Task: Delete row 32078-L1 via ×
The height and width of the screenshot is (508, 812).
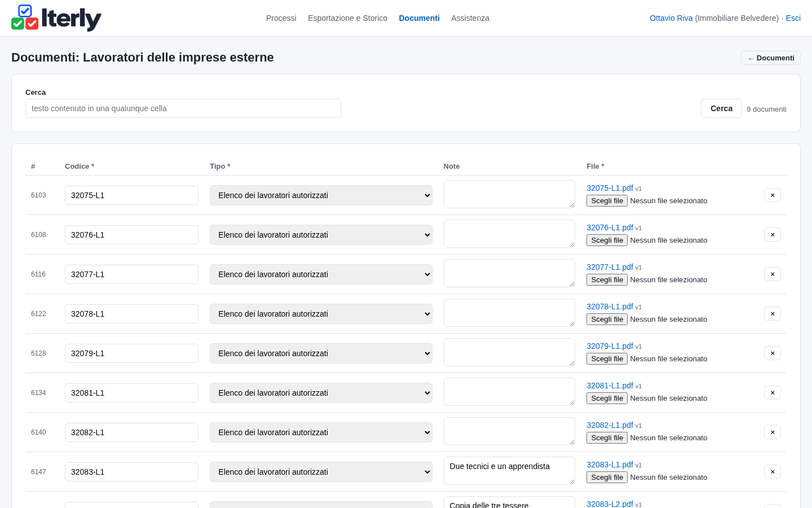Action: pos(773,314)
